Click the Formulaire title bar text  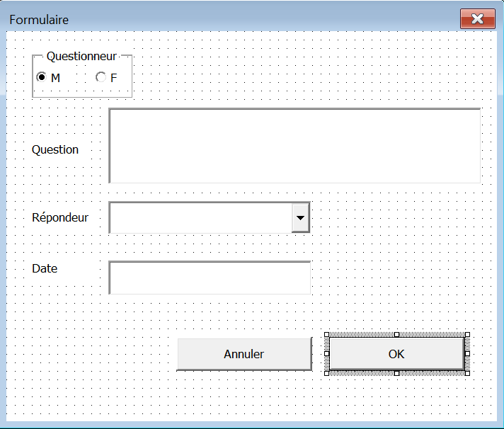(39, 20)
